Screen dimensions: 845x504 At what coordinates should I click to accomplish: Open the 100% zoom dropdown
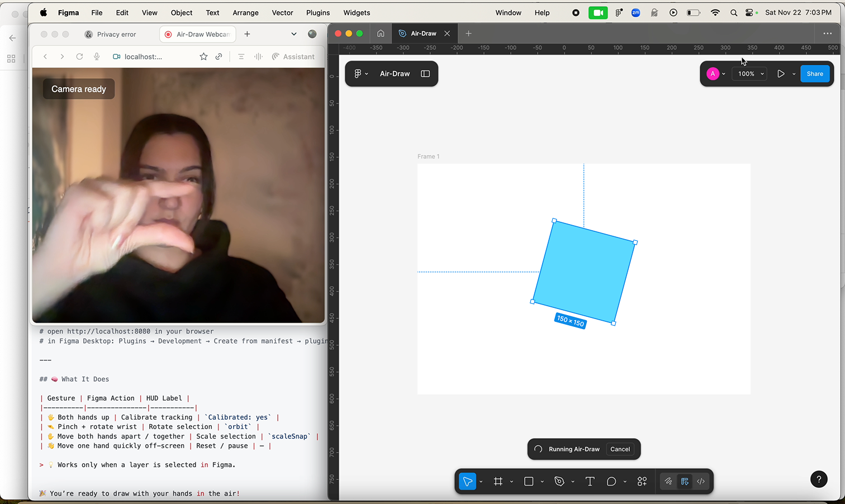click(749, 74)
